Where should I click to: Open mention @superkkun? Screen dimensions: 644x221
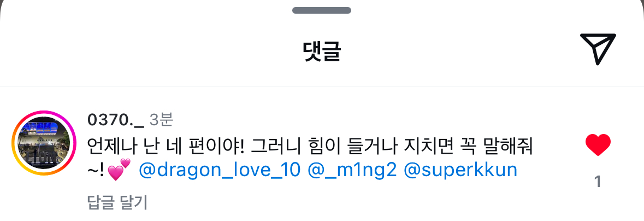460,170
